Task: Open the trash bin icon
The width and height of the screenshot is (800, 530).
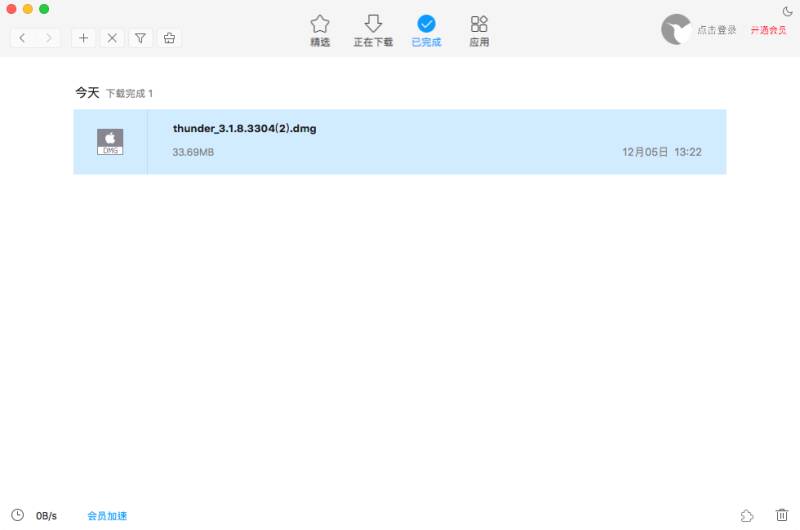Action: 782,515
